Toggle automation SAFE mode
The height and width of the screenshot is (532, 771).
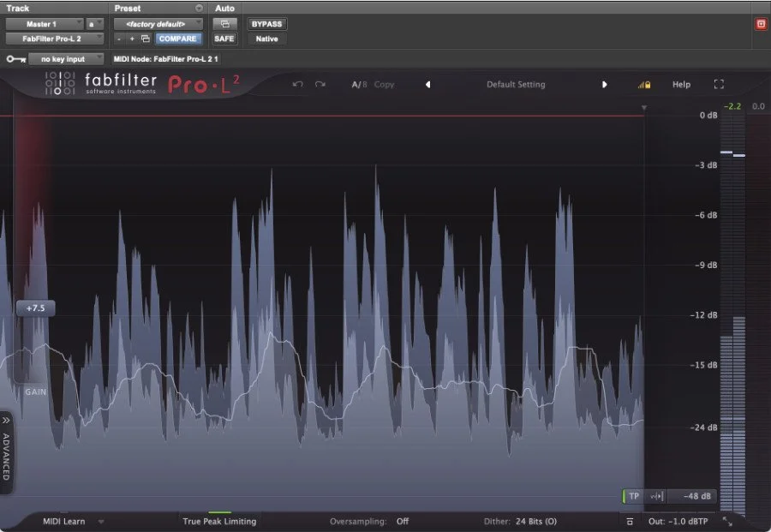224,39
